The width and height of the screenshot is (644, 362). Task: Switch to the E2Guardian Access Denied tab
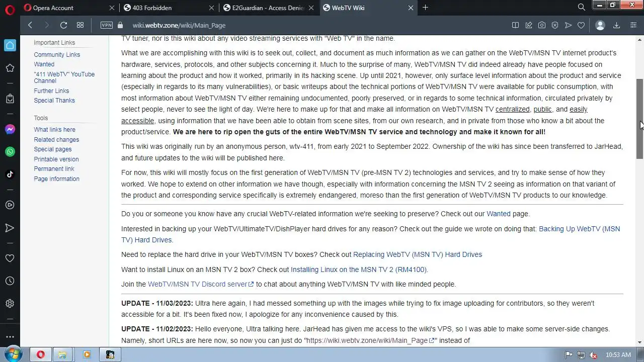pyautogui.click(x=268, y=8)
